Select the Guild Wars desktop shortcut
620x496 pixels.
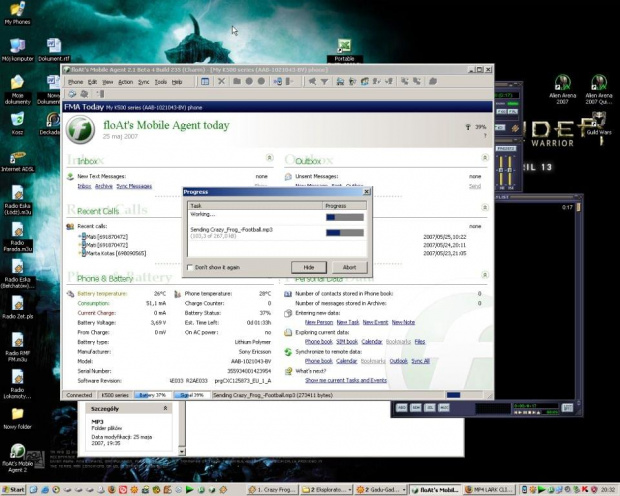click(599, 123)
